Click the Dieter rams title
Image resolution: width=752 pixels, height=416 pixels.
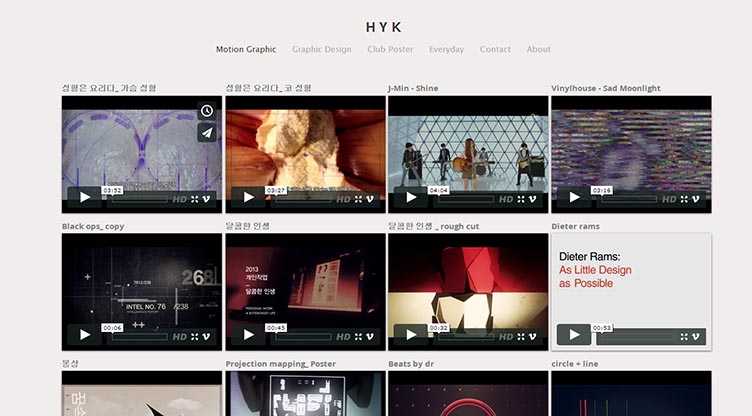coord(576,226)
